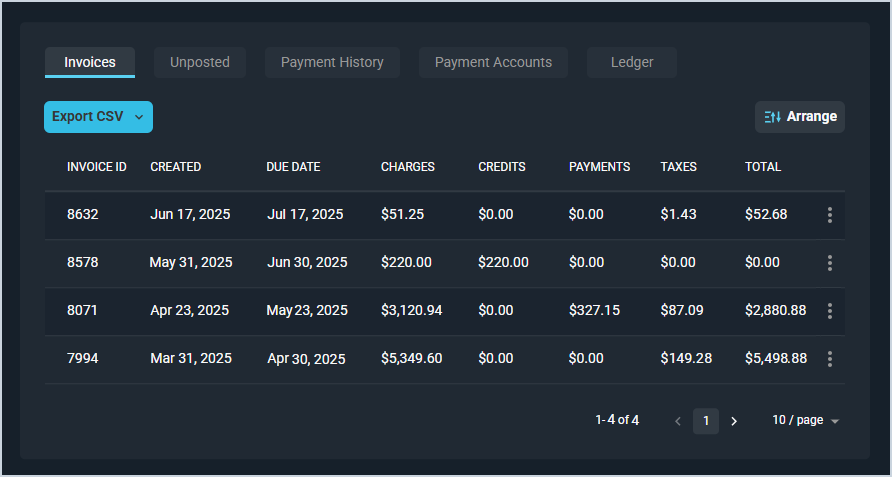Image resolution: width=892 pixels, height=477 pixels.
Task: Click the Due Date column header
Action: (293, 167)
